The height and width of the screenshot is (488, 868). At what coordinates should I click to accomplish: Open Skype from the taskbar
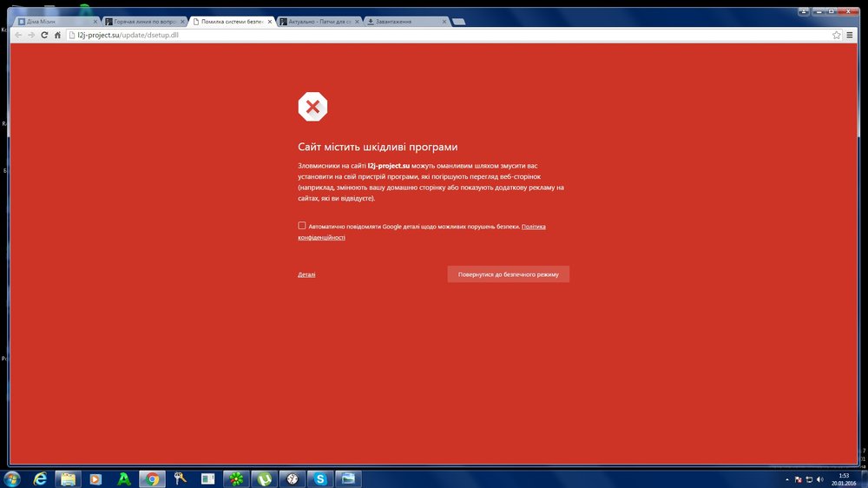(320, 478)
